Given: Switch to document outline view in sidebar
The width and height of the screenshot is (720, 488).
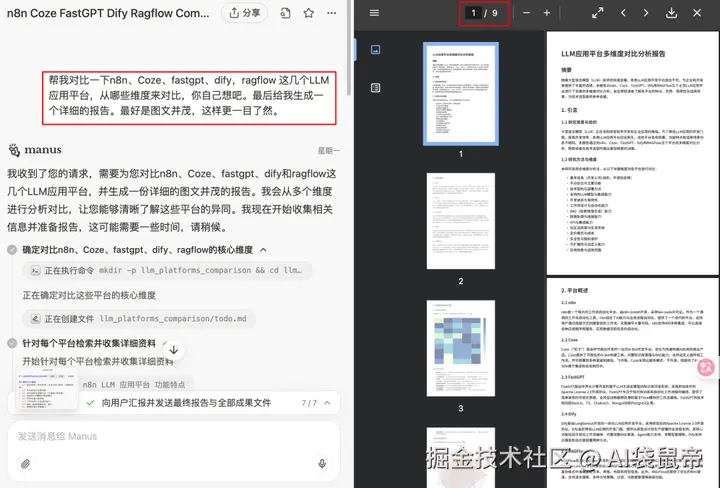Looking at the screenshot, I should point(375,88).
